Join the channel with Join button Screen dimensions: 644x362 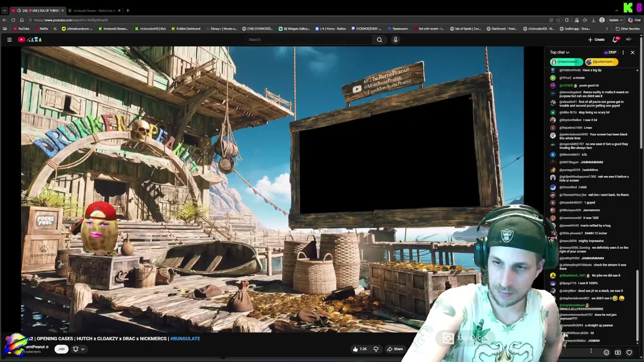61,349
